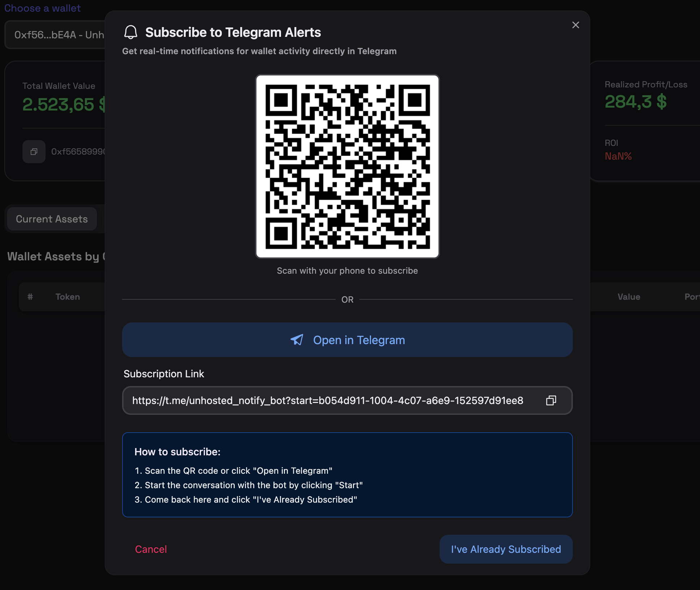Screen dimensions: 700x590
Task: Click the Realized Profit/Loss amount
Action: (635, 102)
